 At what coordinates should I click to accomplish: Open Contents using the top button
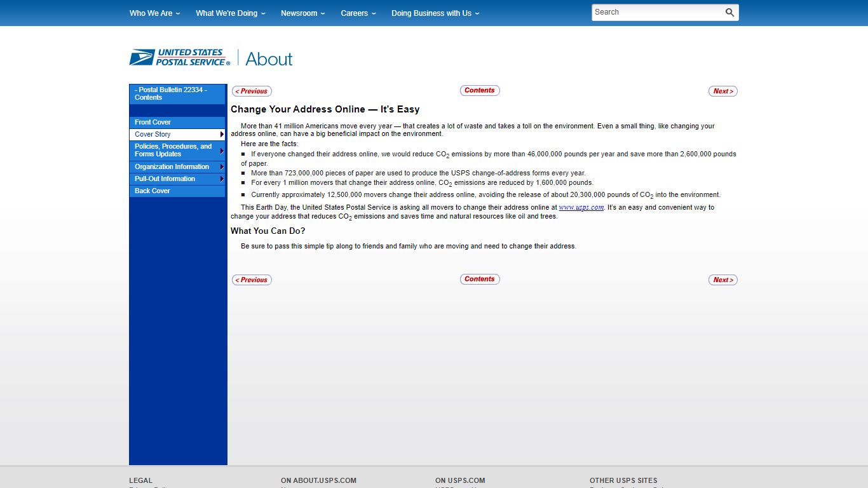click(480, 90)
